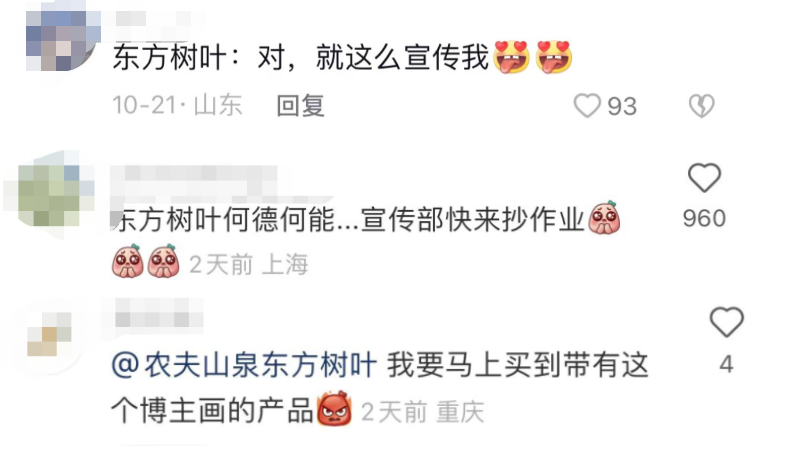Open the @农夫山泉东方树叶 mention link
Screen dimensions: 806x456
[x=244, y=366]
